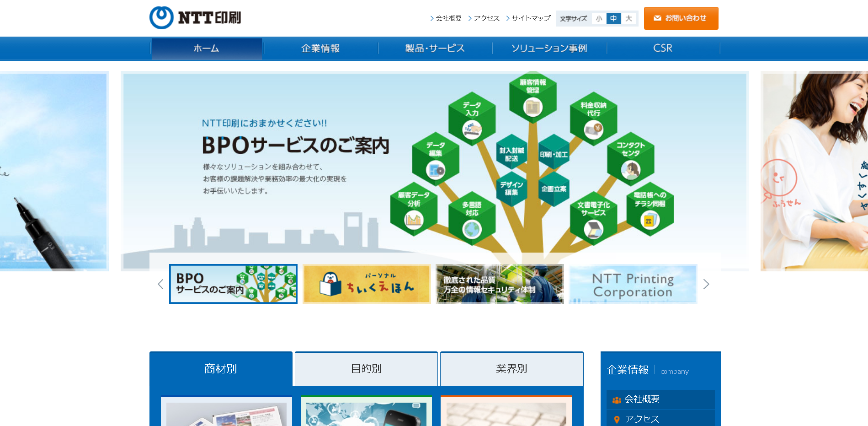The width and height of the screenshot is (868, 426).
Task: Click the BPOサービスのご案内 banner heading
Action: coord(296,146)
